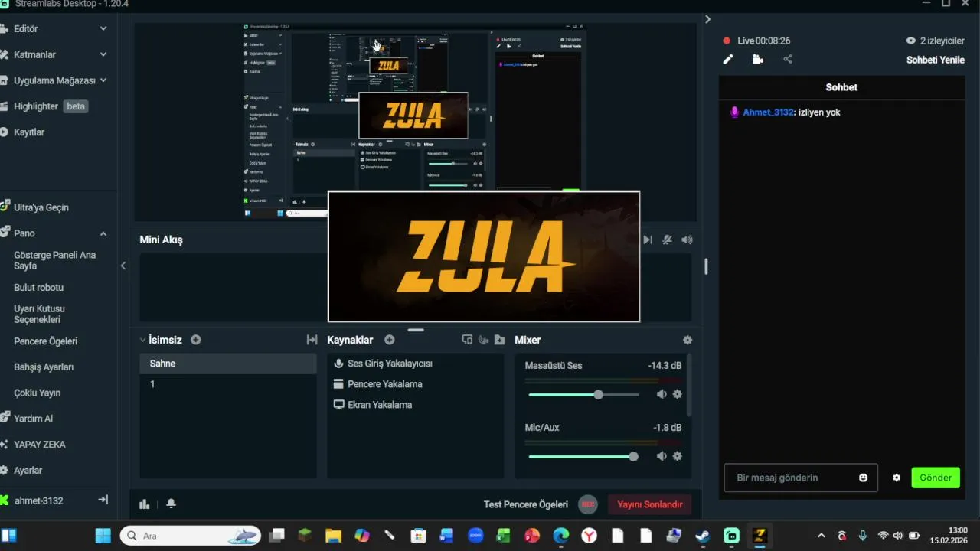980x551 pixels.
Task: Select the Sahne scene
Action: [228, 364]
